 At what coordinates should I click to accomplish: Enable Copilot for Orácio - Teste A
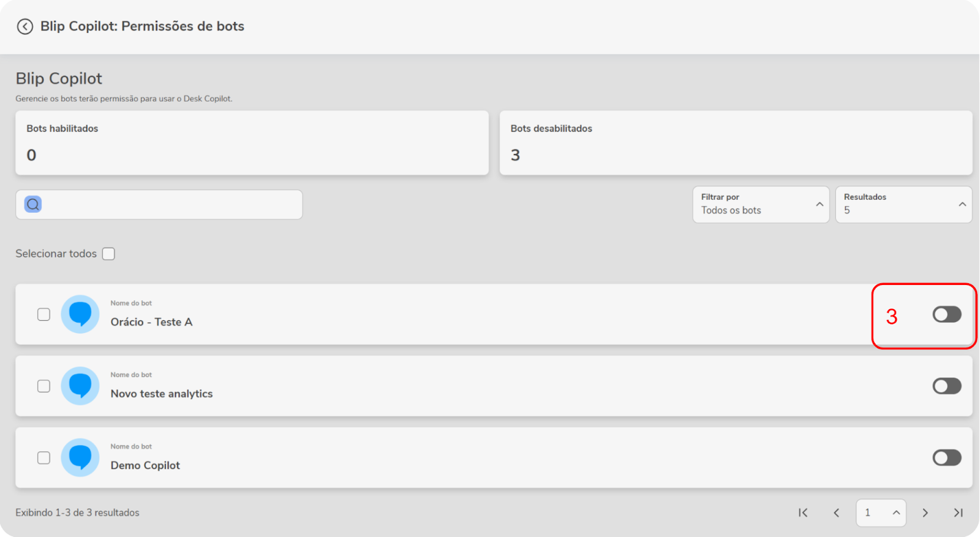[x=947, y=314]
